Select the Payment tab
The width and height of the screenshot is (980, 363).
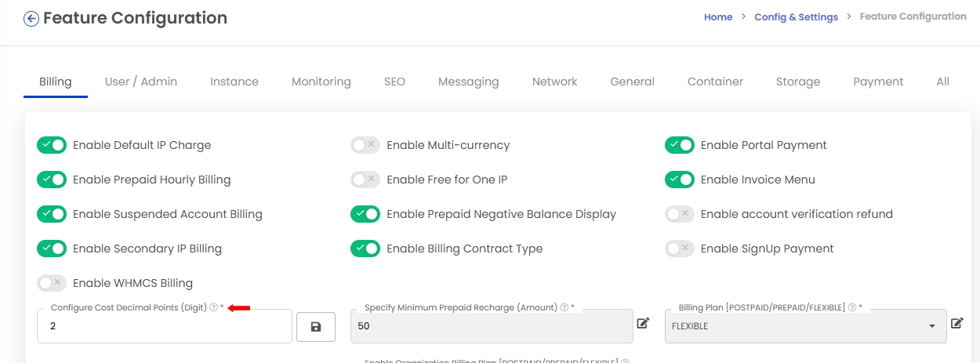(x=878, y=82)
